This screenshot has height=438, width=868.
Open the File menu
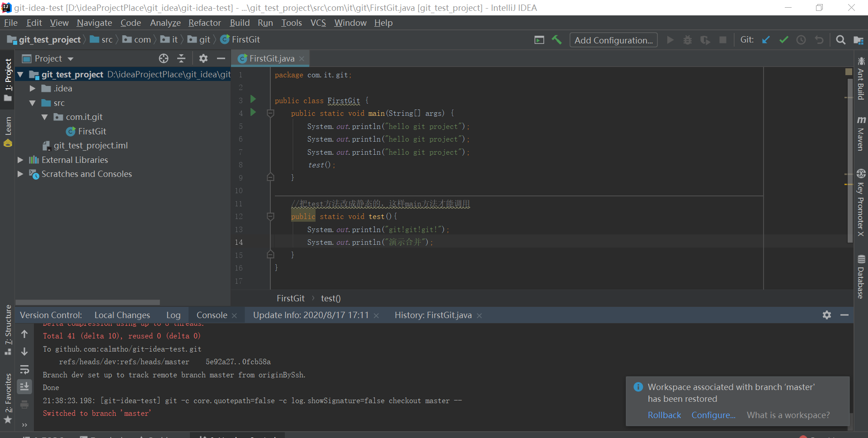[10, 23]
